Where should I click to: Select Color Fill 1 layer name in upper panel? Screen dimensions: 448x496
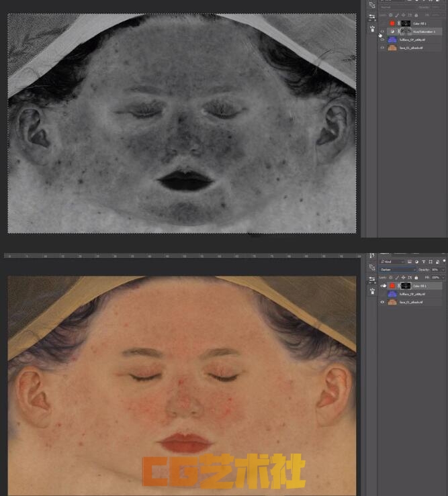[x=420, y=23]
